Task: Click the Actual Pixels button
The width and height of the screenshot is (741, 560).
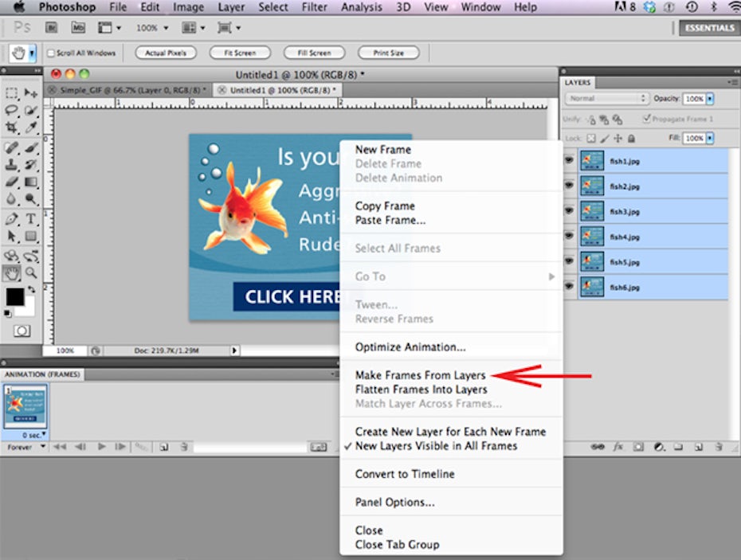Action: (167, 53)
